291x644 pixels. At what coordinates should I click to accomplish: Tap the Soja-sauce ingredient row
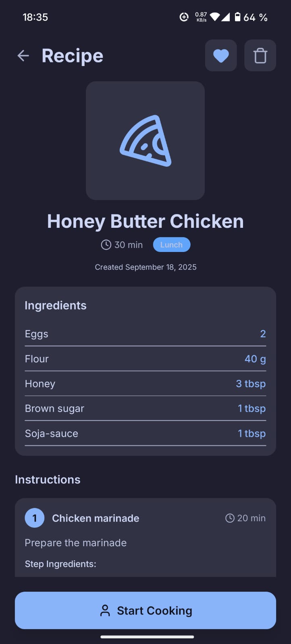145,433
